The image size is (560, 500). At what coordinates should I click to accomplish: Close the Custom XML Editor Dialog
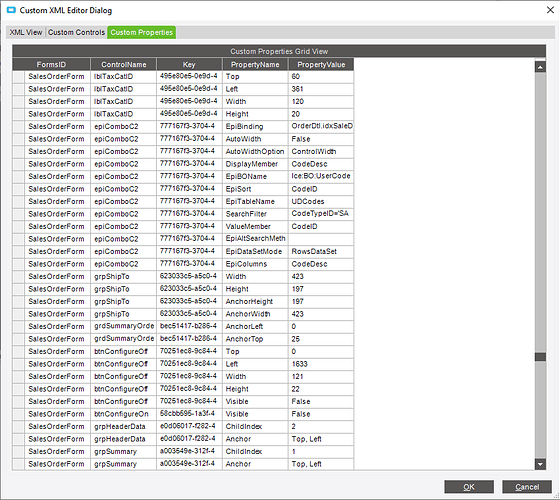550,10
